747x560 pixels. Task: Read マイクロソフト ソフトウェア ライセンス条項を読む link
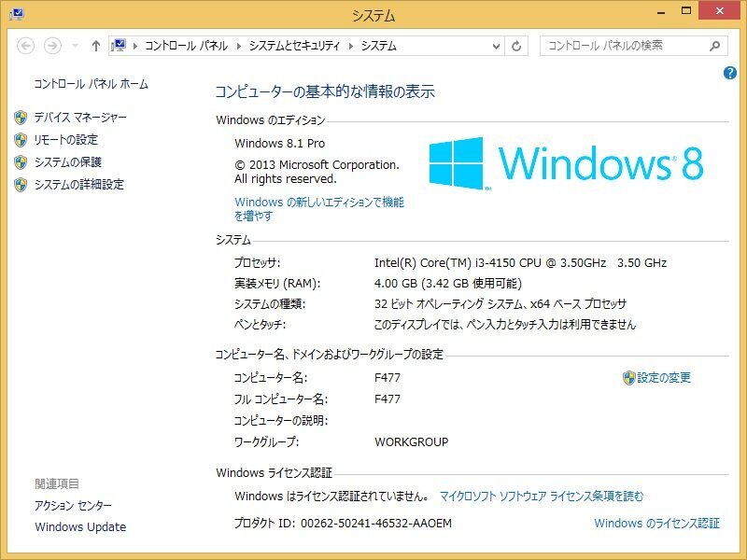(x=542, y=497)
